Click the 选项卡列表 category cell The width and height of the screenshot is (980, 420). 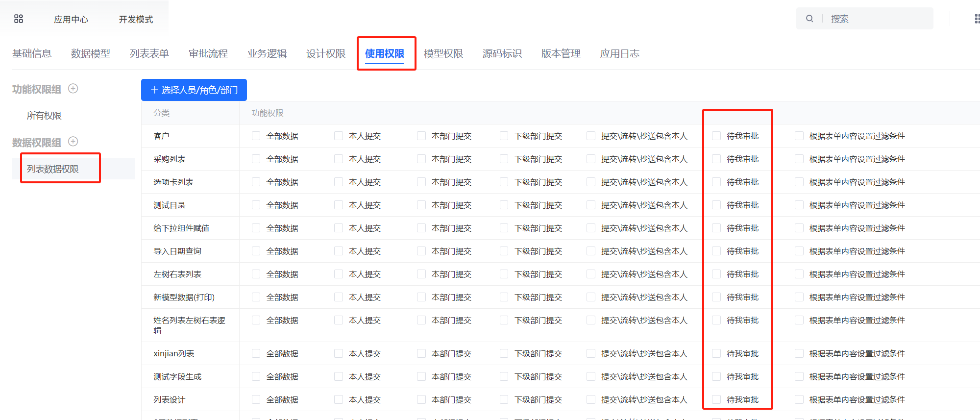190,182
